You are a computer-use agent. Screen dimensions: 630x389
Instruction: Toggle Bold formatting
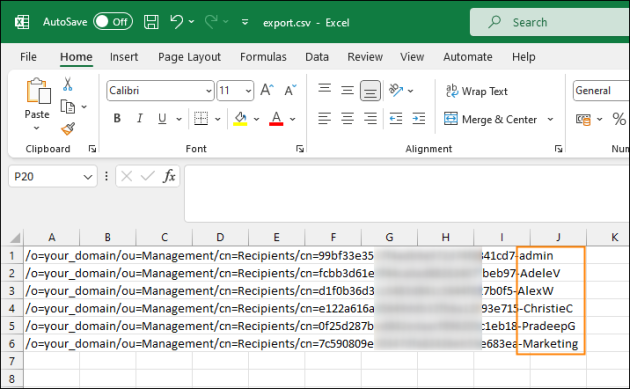(117, 118)
